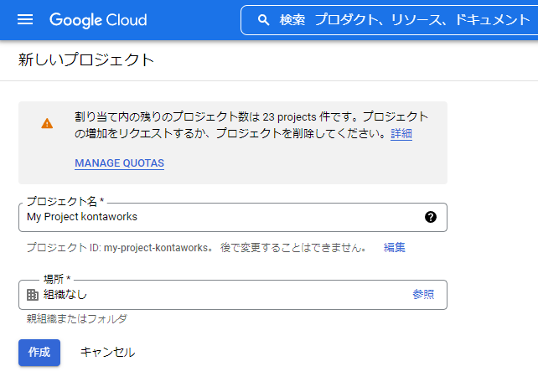Click the キャンセル button
538x392 pixels.
[x=108, y=353]
